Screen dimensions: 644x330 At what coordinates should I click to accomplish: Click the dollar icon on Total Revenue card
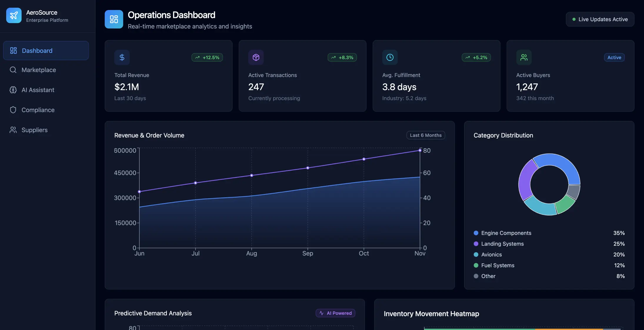point(122,57)
